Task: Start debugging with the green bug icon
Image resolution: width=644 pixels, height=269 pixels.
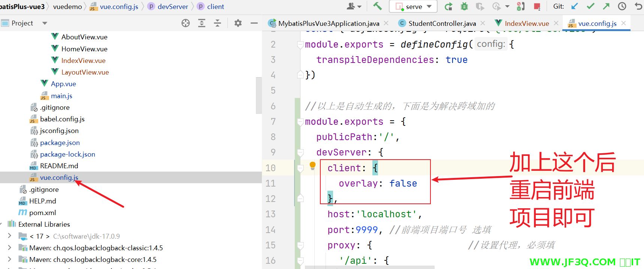Action: click(464, 6)
